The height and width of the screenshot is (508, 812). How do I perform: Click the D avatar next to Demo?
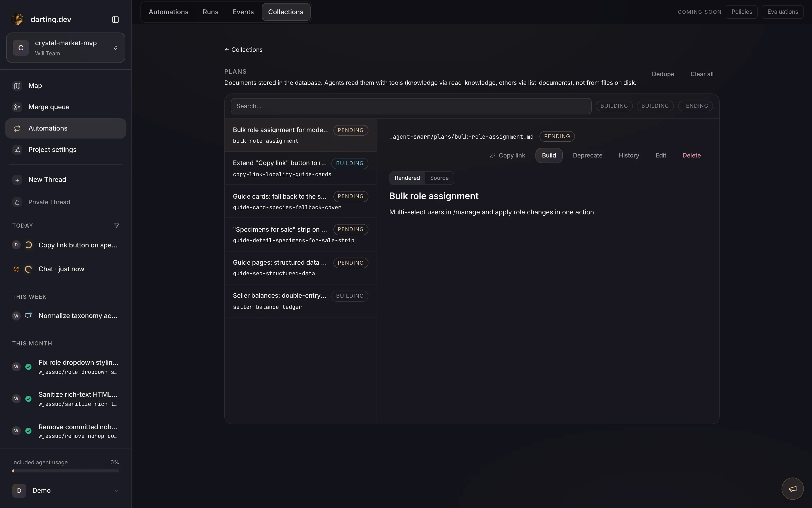19,490
